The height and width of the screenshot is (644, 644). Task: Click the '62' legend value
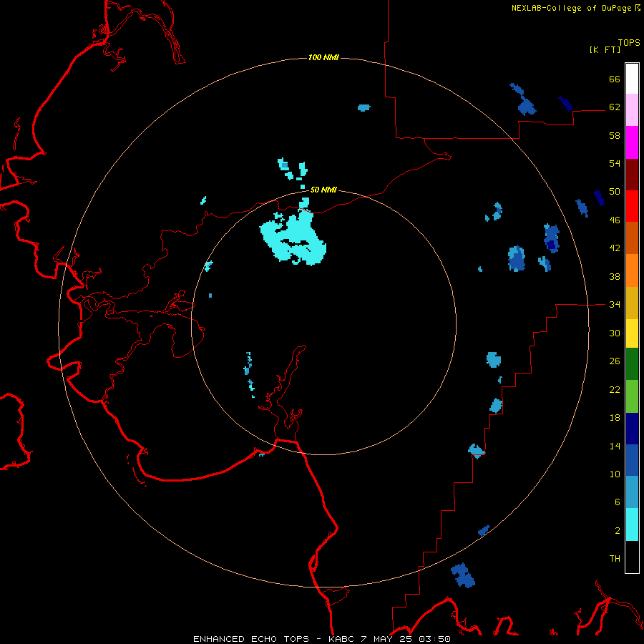coord(615,107)
